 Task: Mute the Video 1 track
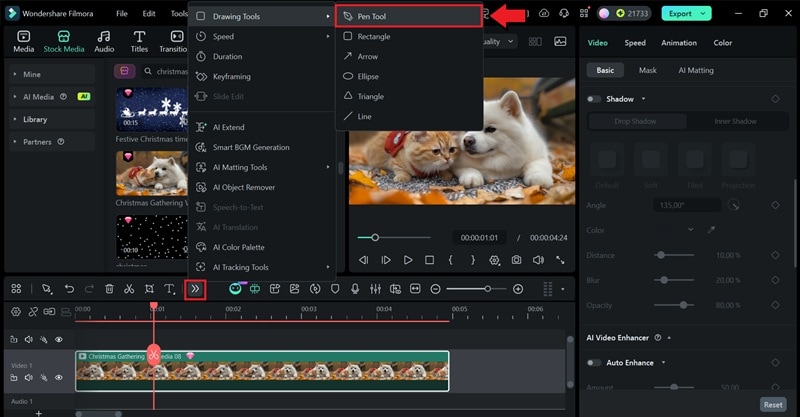tap(29, 378)
